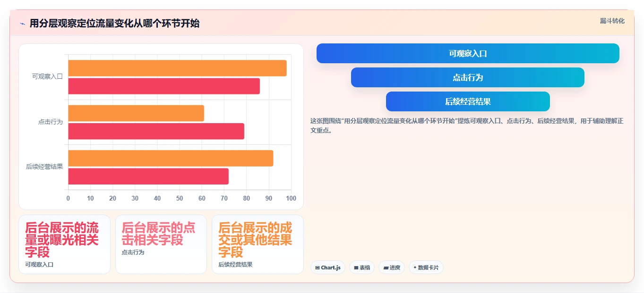This screenshot has height=293, width=644.
Task: Open the 后台展示的点击相关字段 card
Action: 161,244
